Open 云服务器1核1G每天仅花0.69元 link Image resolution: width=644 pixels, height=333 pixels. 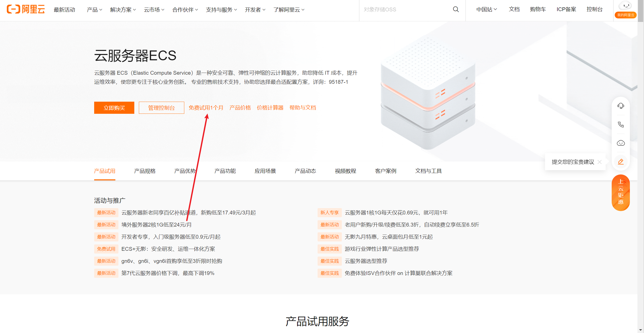click(396, 213)
